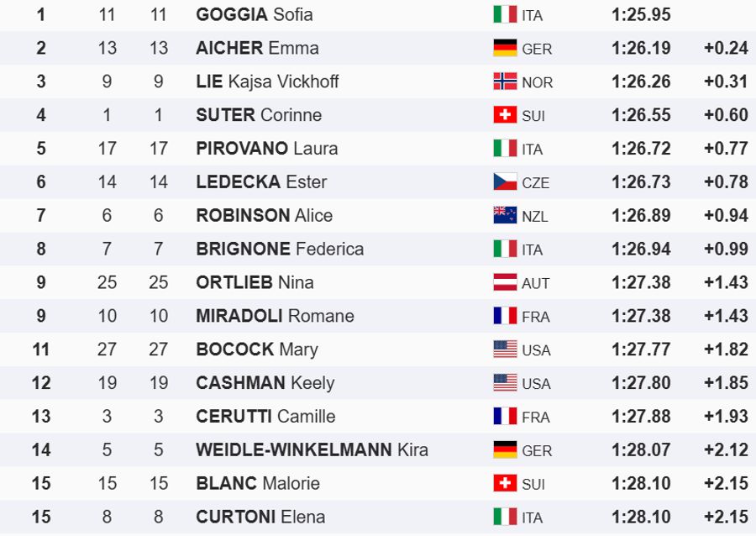Click the Swiss flag beside Malorie Blanc

[x=505, y=483]
